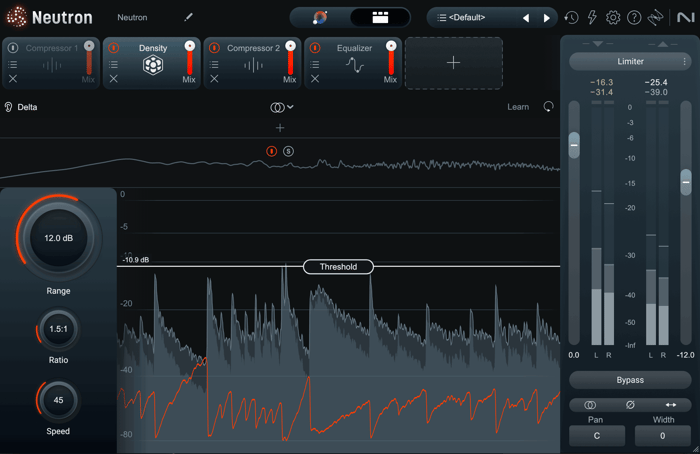Click output gain value -12.0
Screen dimensions: 700x454
pyautogui.click(x=685, y=355)
